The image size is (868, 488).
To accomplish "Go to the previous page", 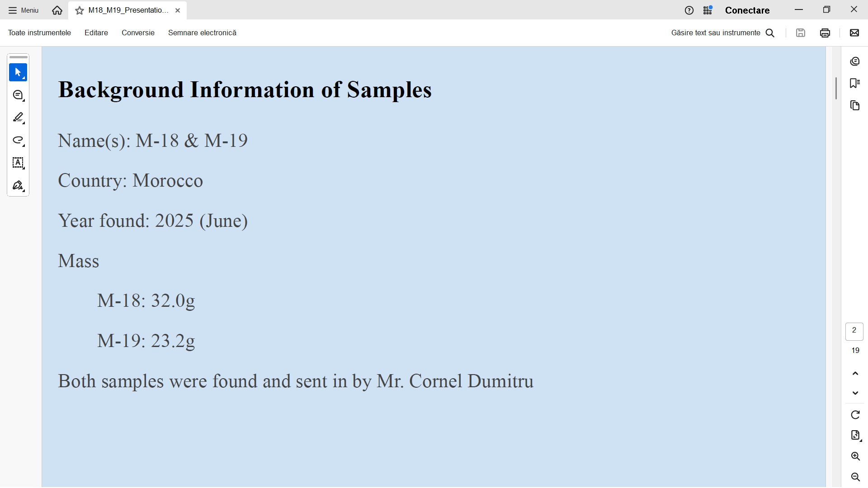I will point(855,374).
